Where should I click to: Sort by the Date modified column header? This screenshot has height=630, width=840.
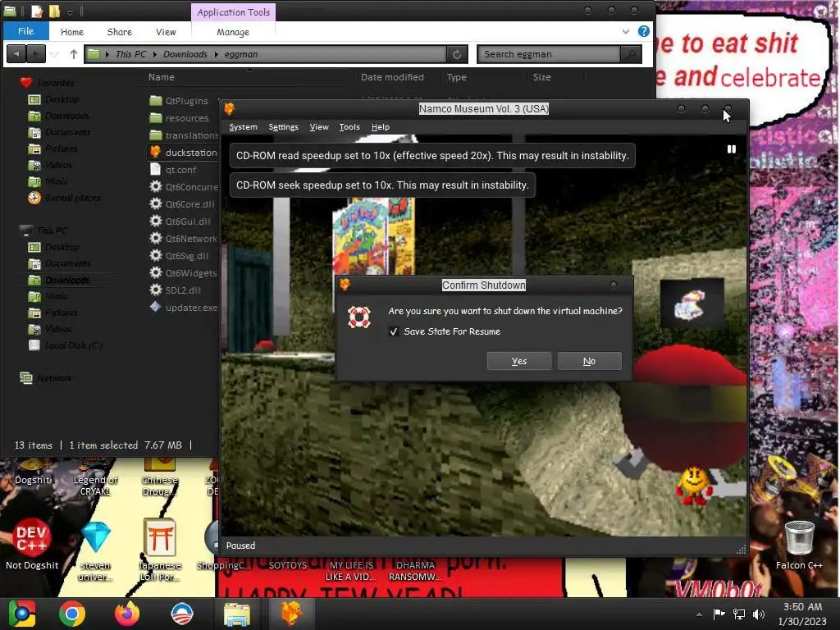coord(392,77)
